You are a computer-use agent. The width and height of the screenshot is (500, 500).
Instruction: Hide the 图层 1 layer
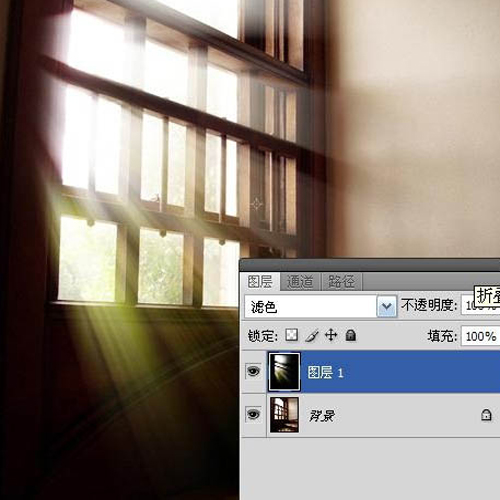coord(253,371)
